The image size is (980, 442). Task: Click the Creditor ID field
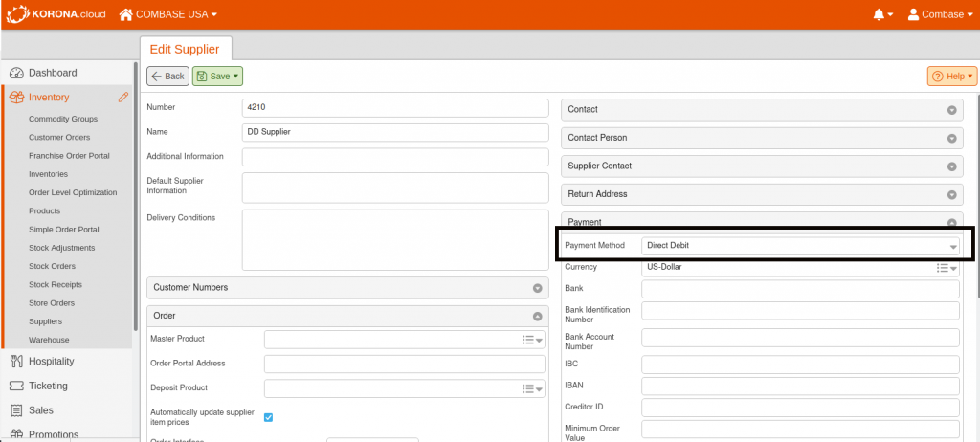pos(800,408)
